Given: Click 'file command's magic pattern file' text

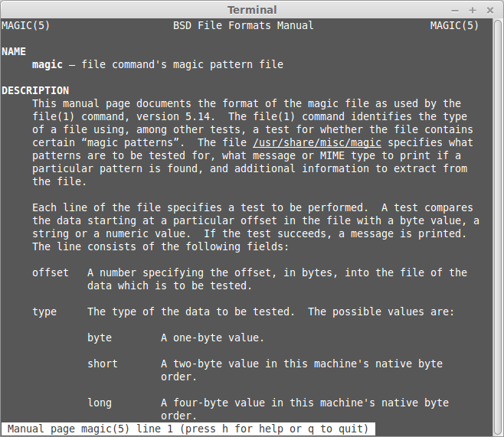Looking at the screenshot, I should 182,64.
